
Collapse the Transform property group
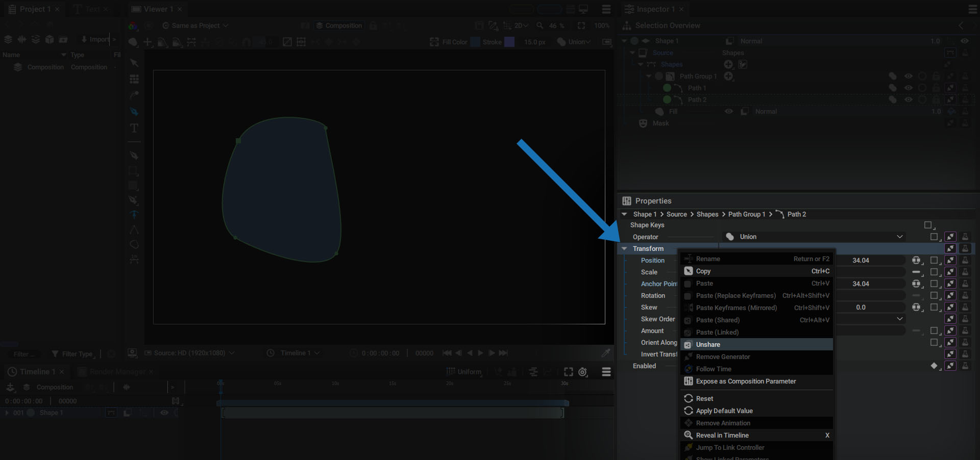click(624, 248)
